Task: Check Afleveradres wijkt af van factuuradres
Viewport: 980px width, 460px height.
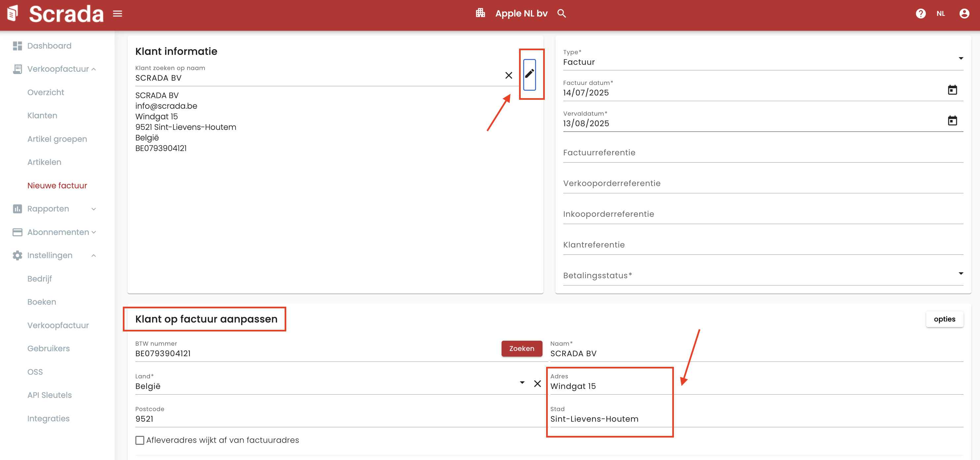Action: click(x=140, y=440)
